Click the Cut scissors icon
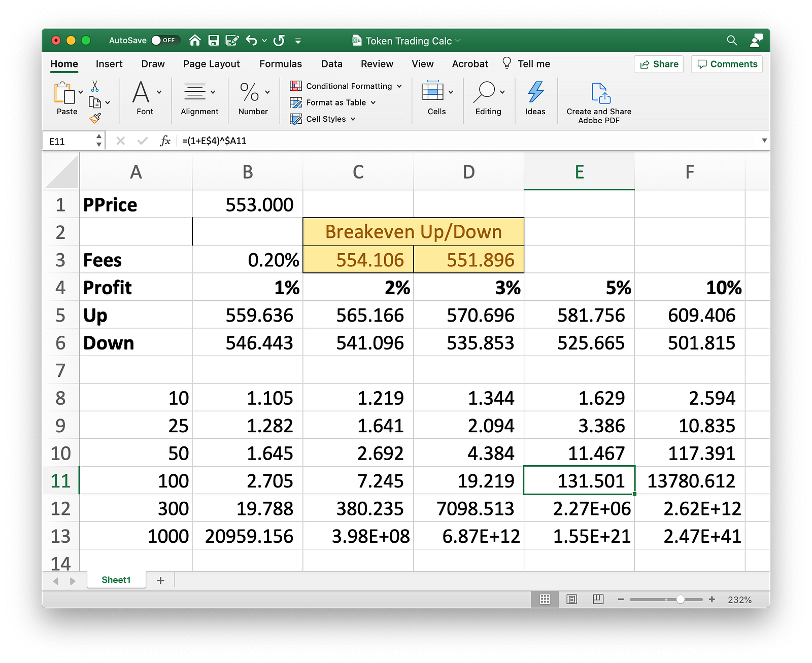The height and width of the screenshot is (663, 812). [95, 86]
